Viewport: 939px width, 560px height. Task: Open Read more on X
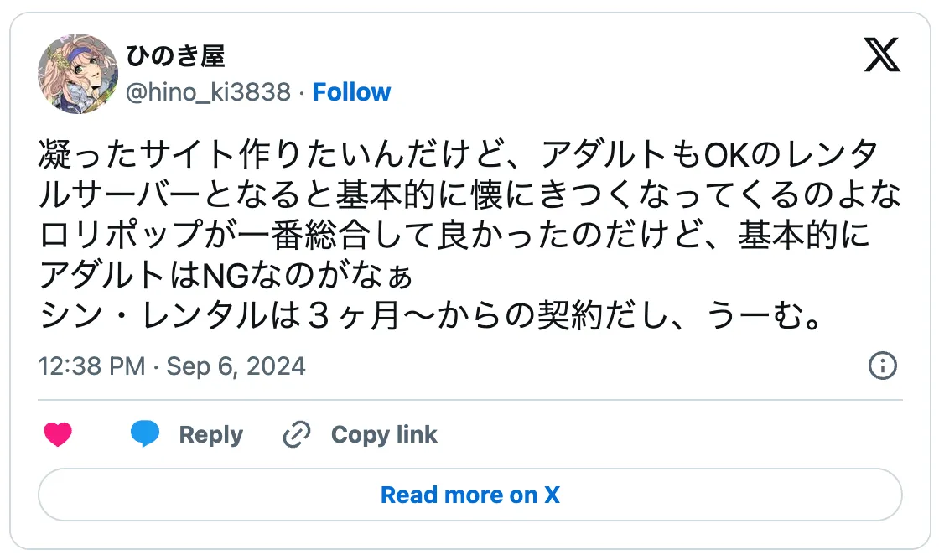click(x=469, y=495)
